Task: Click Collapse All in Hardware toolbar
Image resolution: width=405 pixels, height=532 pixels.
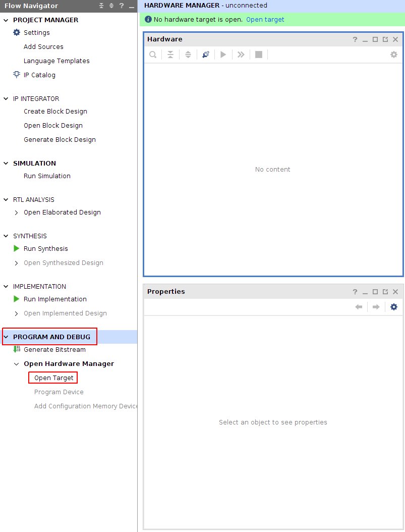Action: (170, 55)
